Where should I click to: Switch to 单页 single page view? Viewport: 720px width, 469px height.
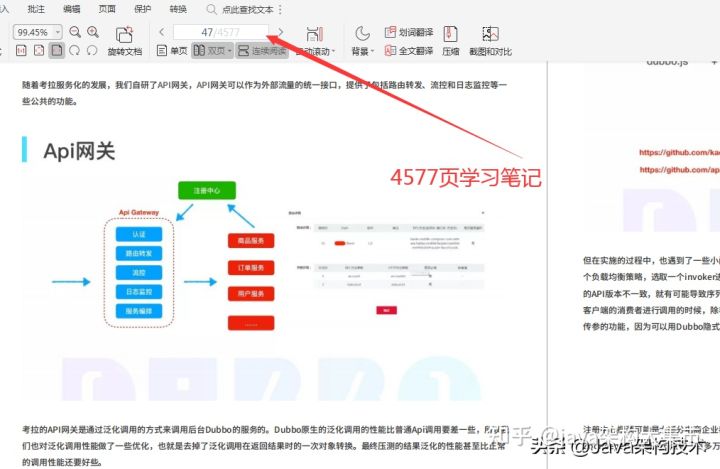pyautogui.click(x=172, y=51)
